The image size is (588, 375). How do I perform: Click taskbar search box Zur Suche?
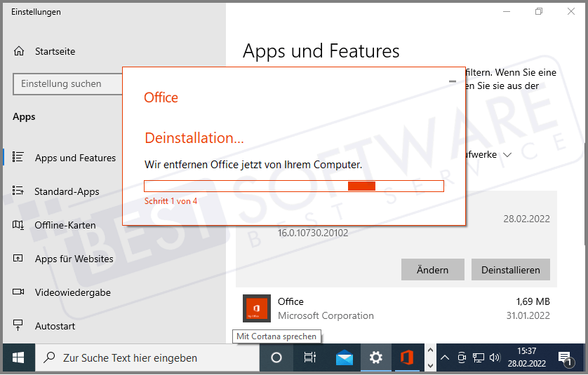tap(147, 357)
